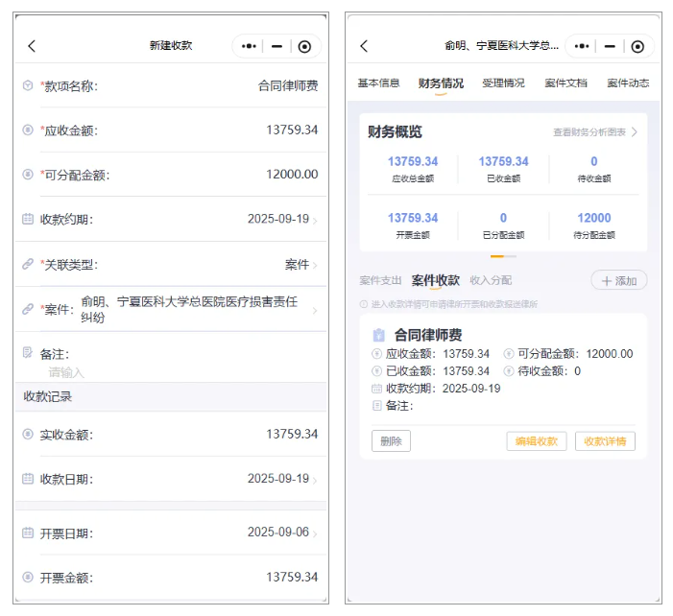673x616 pixels.
Task: Tap the circular close icon on case detail header
Action: point(637,46)
